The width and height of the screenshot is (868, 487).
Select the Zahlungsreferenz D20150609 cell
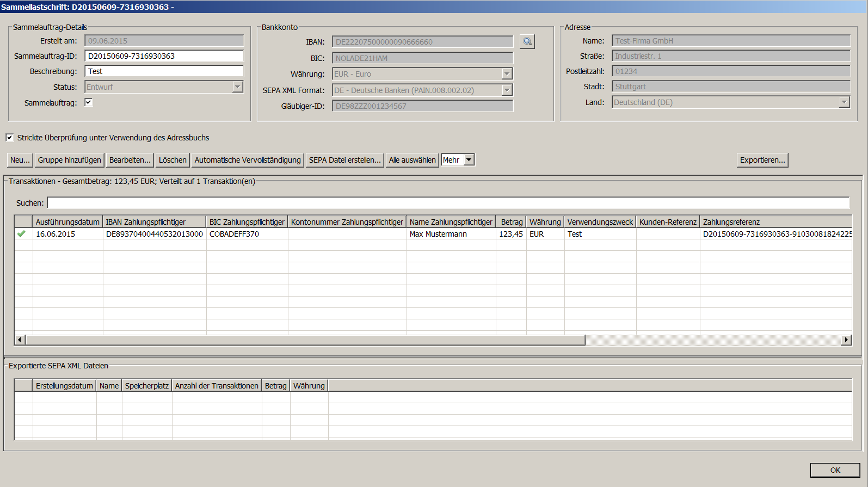point(775,234)
